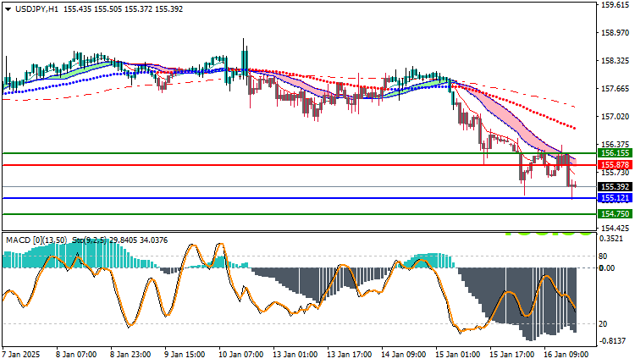This screenshot has height=364, width=635.
Task: Click the 7 Jan 2025 date label
Action: [x=21, y=355]
